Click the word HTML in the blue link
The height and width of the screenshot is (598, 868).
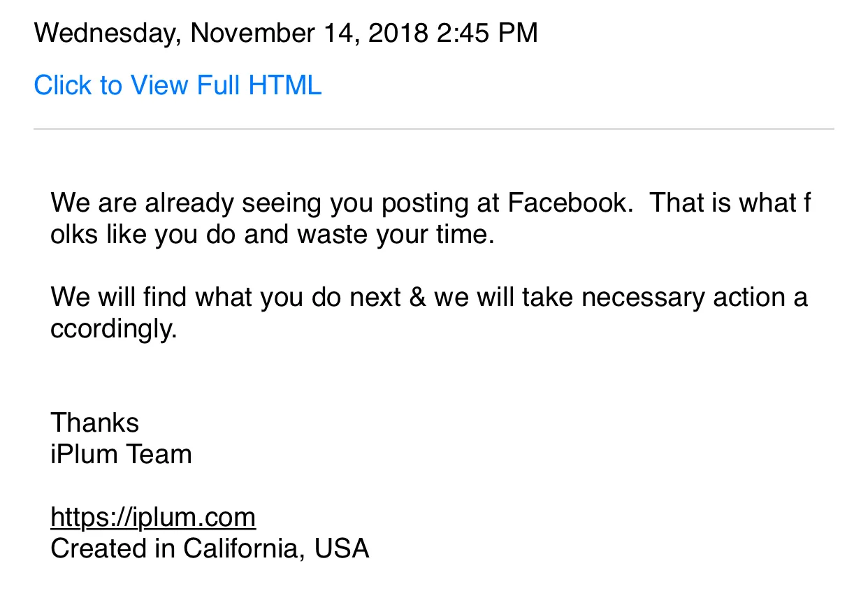pos(285,86)
